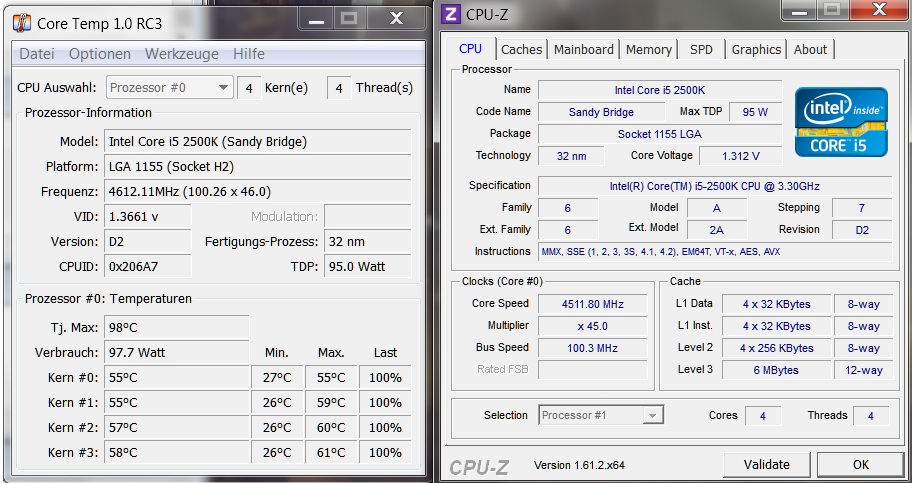Click Kern #0 current temperature 55°C
This screenshot has width=912, height=483.
tap(177, 378)
